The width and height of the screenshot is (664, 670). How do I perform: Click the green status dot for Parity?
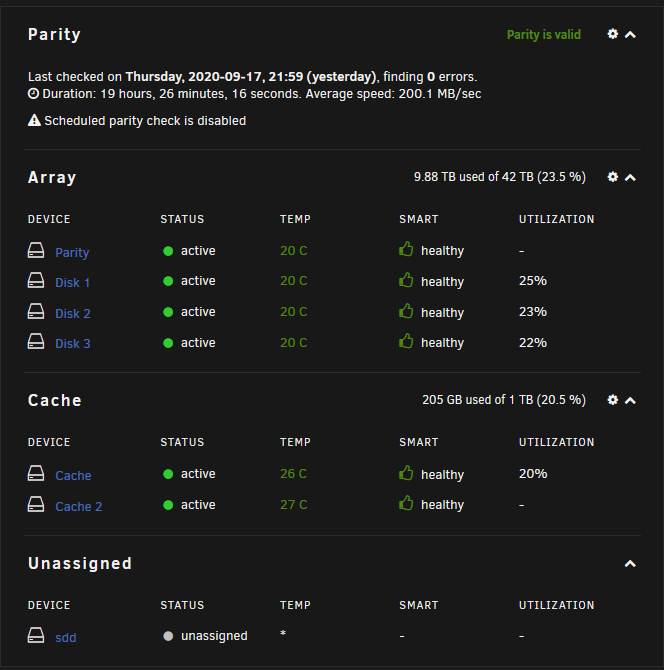(x=168, y=251)
